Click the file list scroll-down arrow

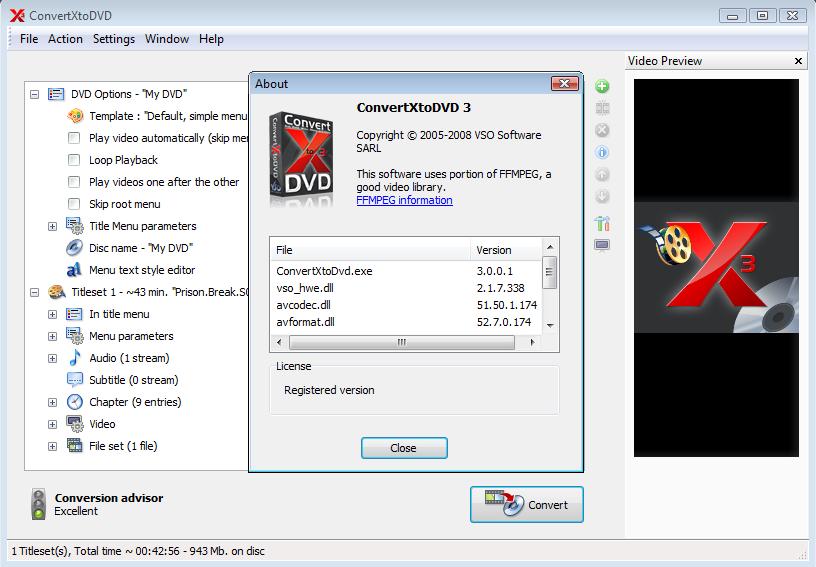(x=550, y=326)
